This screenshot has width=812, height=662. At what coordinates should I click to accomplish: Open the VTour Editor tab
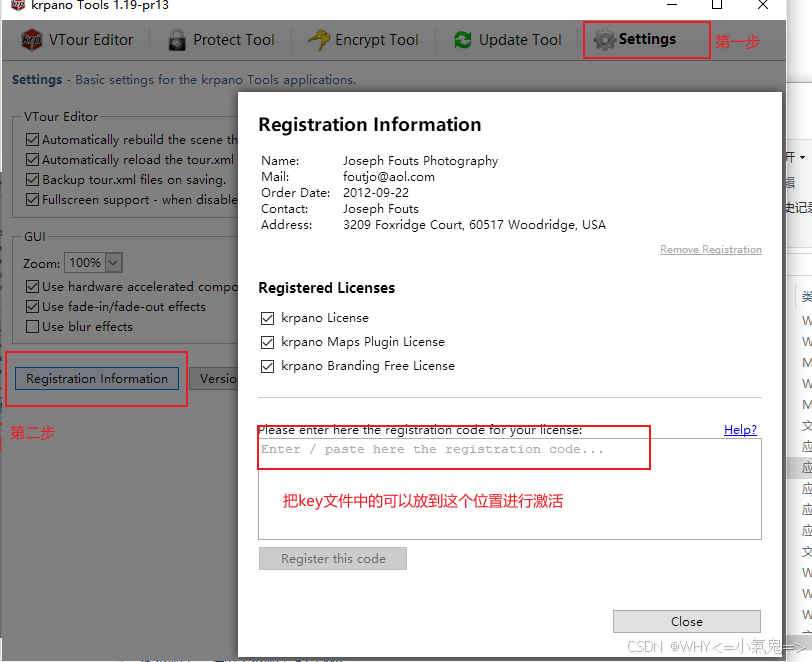point(77,40)
